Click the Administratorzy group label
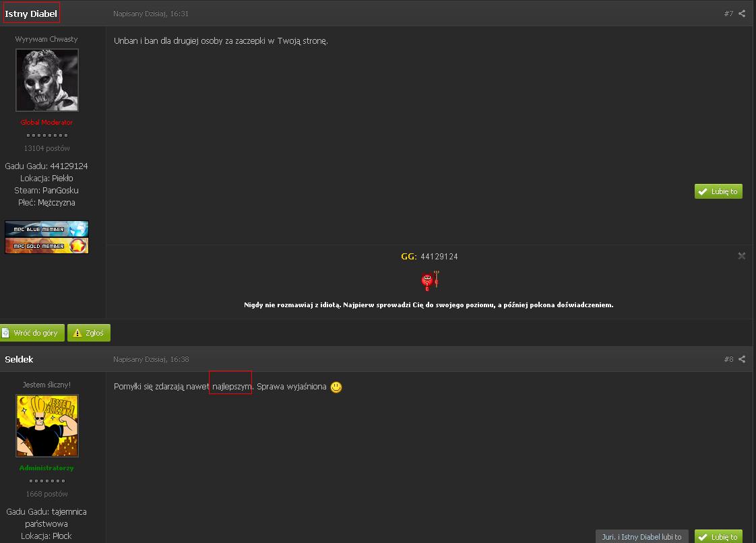This screenshot has width=756, height=543. [46, 468]
